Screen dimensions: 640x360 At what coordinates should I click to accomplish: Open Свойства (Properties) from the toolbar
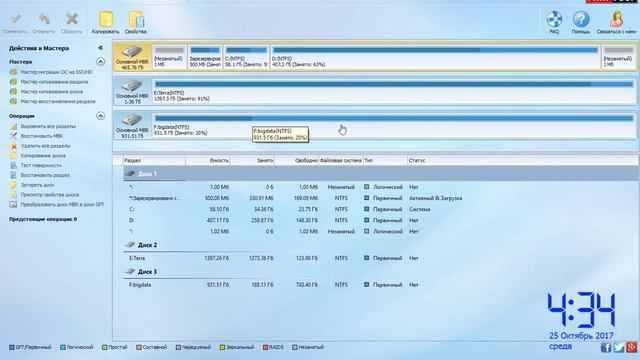click(x=136, y=23)
